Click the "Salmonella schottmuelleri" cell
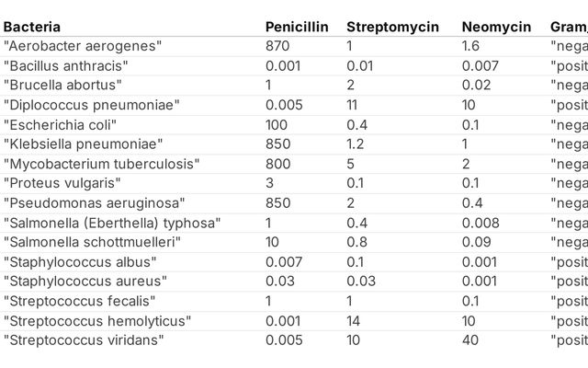Screen dimensions: 588x368 point(93,242)
